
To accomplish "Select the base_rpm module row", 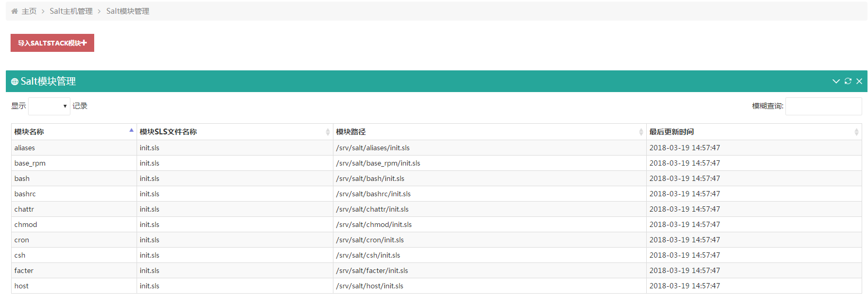I will coord(30,163).
